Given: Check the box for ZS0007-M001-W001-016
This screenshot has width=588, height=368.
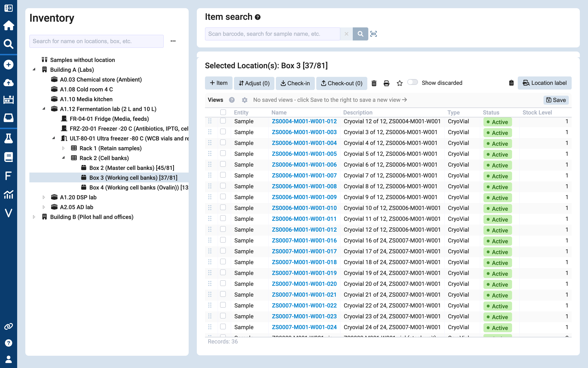Looking at the screenshot, I should (x=223, y=240).
